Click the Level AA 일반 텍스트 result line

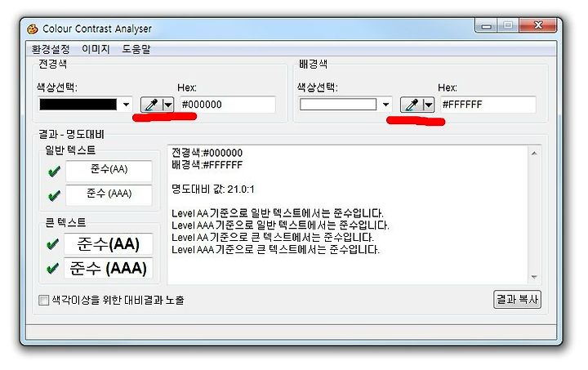point(278,213)
